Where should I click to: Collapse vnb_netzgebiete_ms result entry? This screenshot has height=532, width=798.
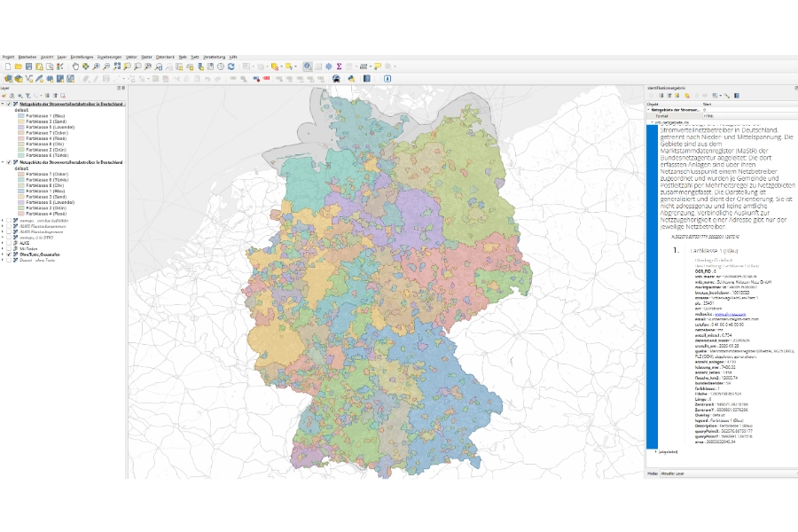652,122
